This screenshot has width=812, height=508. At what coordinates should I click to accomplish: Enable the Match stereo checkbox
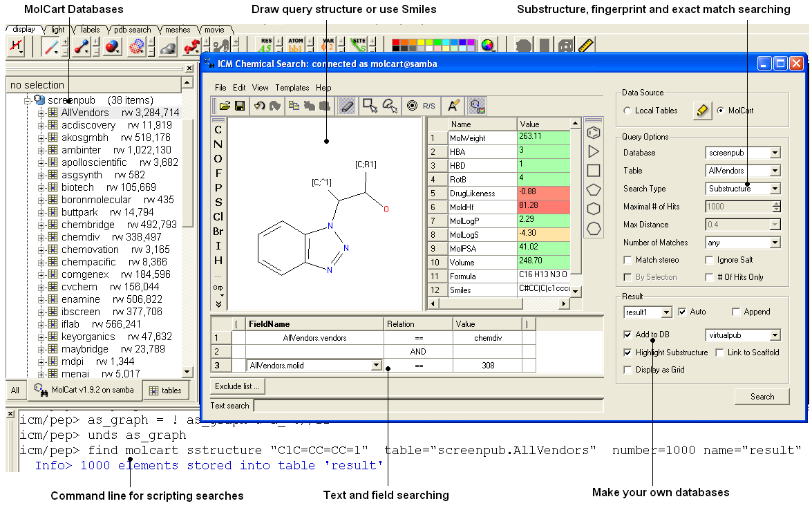coord(627,260)
